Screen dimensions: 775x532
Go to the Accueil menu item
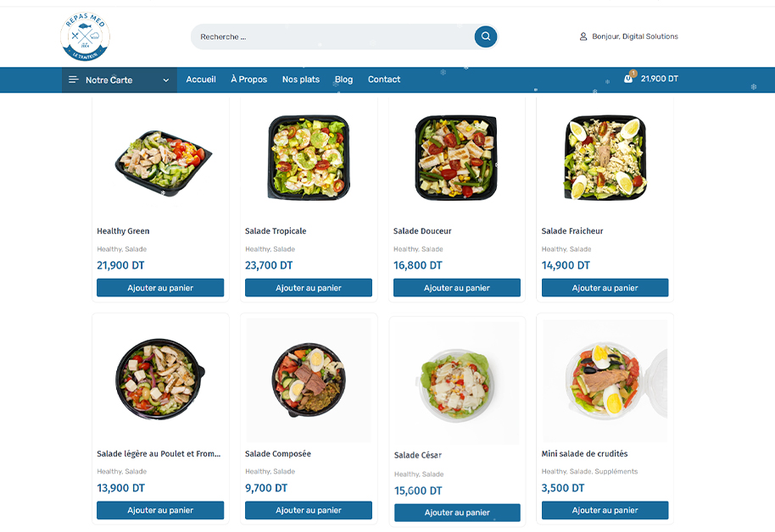click(201, 79)
